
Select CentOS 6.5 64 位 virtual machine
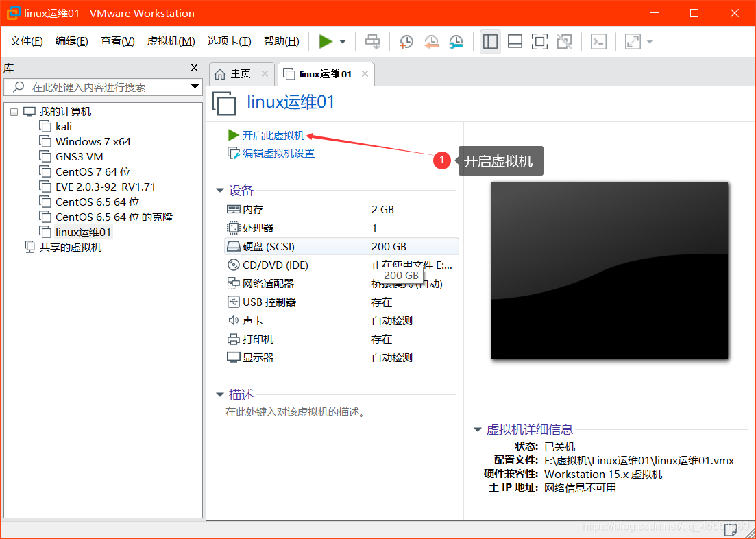coord(97,202)
